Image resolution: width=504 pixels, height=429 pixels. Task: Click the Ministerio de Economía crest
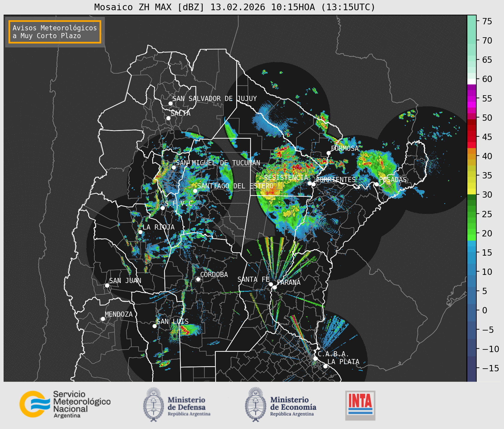pos(256,404)
